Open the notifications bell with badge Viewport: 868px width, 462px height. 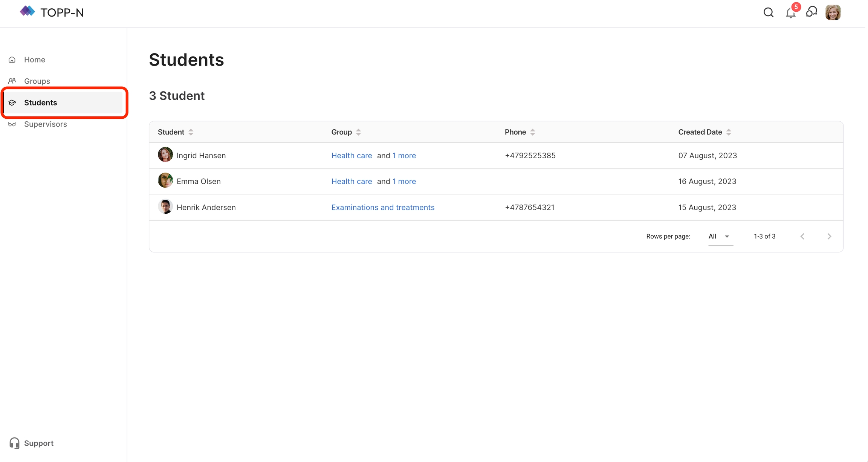[791, 12]
